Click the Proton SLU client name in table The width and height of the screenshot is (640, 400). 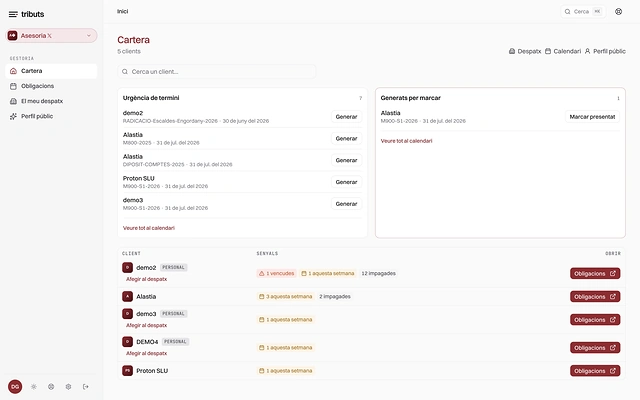[x=152, y=371]
